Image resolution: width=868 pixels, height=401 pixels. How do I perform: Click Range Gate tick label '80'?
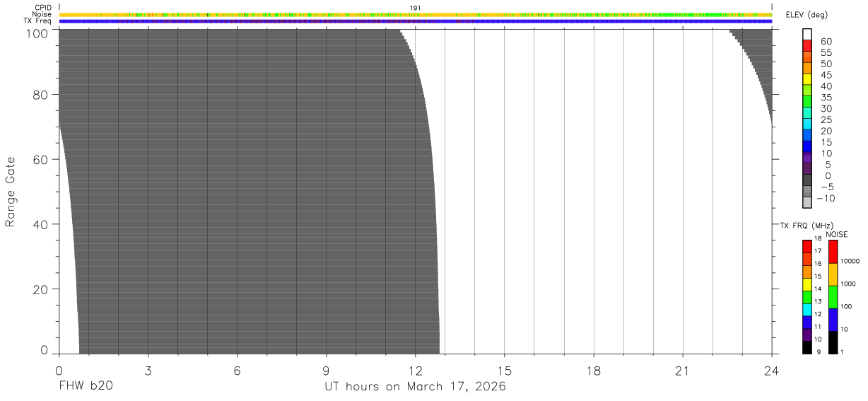[x=41, y=95]
